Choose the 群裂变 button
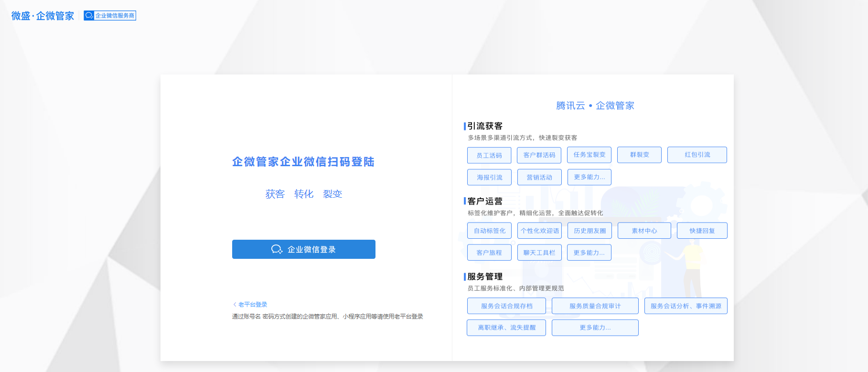This screenshot has width=868, height=372. 640,155
